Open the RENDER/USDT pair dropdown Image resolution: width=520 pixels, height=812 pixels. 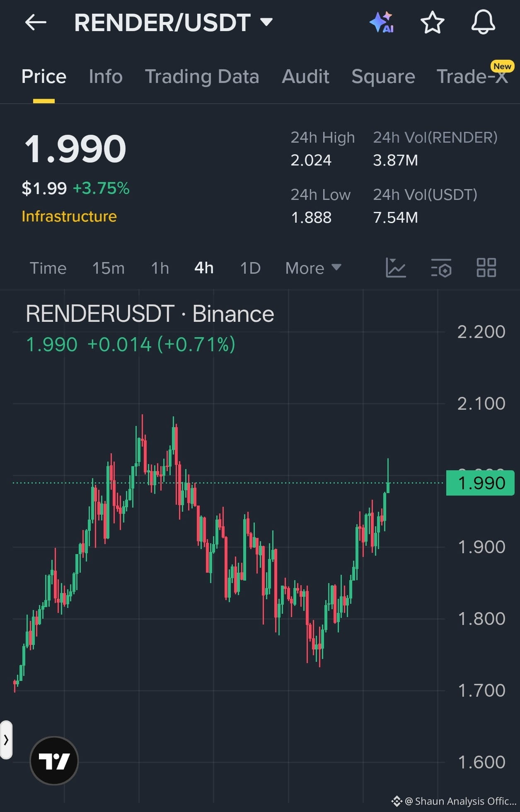[x=173, y=22]
